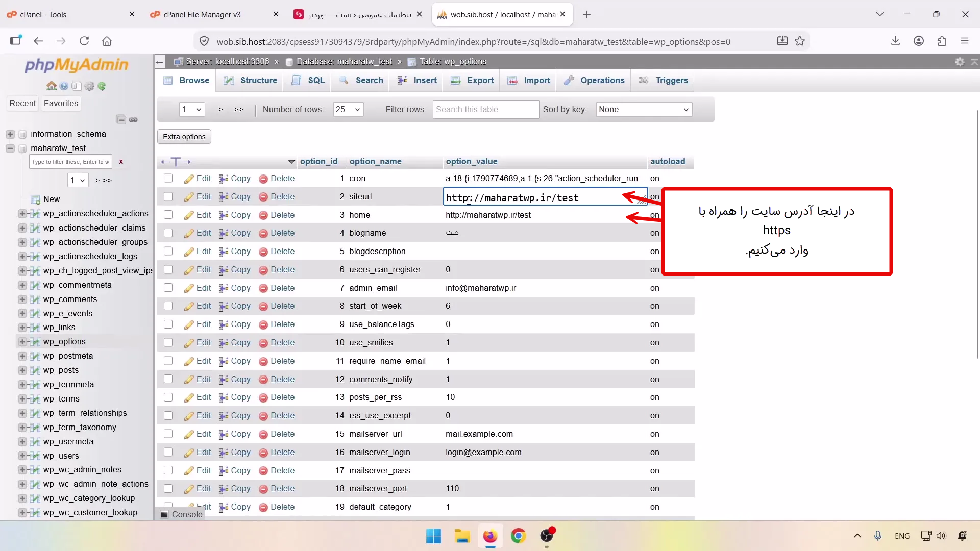Screen dimensions: 980x551
Task: Check the box next to use_smilies
Action: [x=168, y=342]
